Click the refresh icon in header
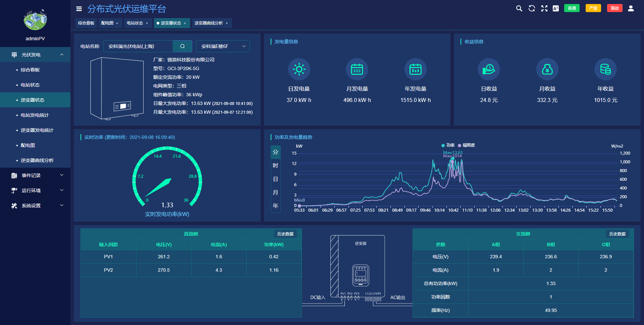 (x=532, y=8)
